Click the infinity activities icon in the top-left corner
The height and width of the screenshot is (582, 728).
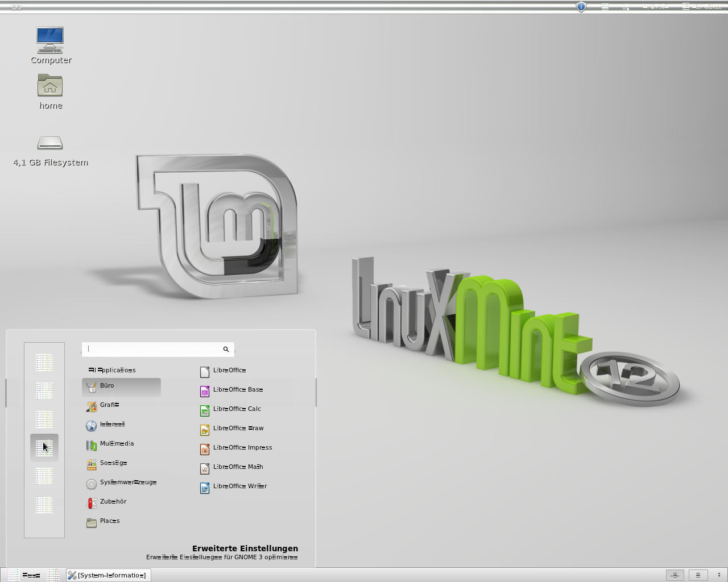[16, 7]
